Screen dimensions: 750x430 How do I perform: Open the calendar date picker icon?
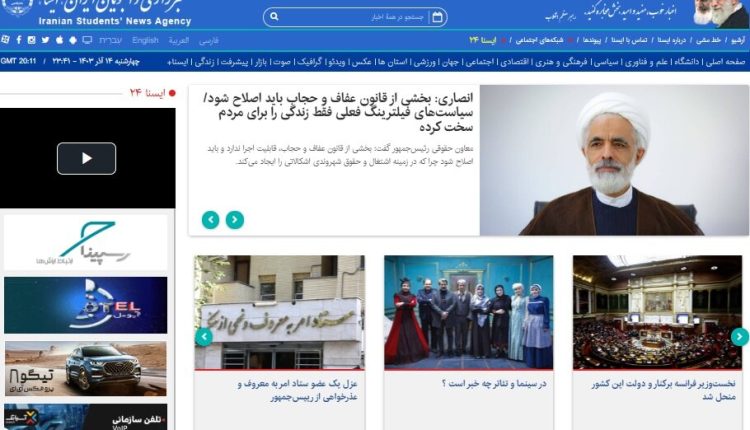click(x=437, y=17)
